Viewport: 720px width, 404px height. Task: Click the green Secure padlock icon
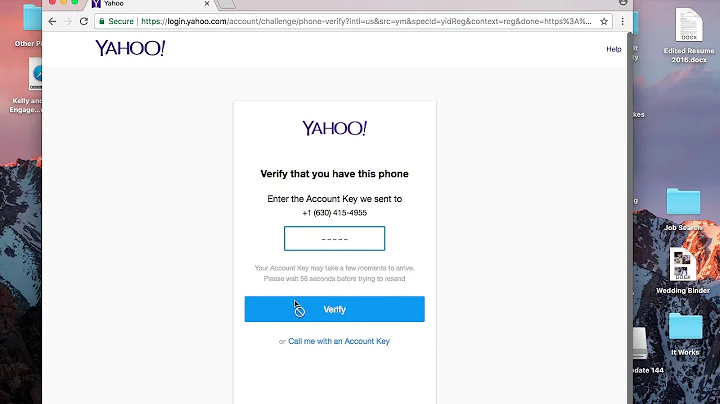pyautogui.click(x=102, y=21)
